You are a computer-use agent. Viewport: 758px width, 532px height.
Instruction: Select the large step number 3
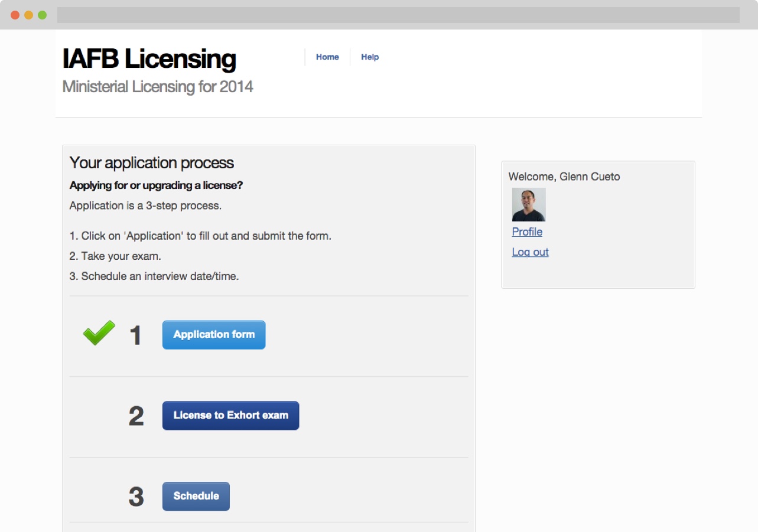point(136,497)
